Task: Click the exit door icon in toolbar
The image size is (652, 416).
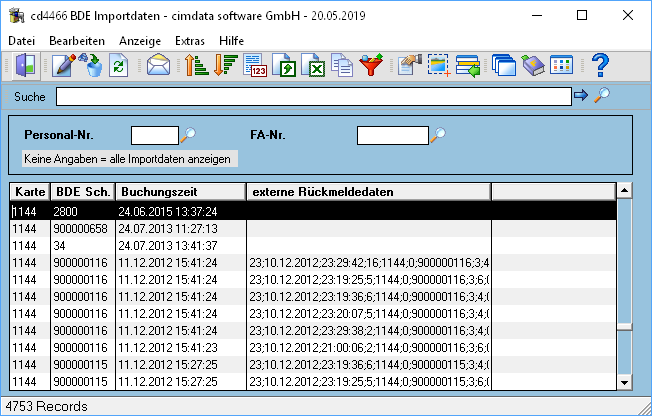Action: 26,65
